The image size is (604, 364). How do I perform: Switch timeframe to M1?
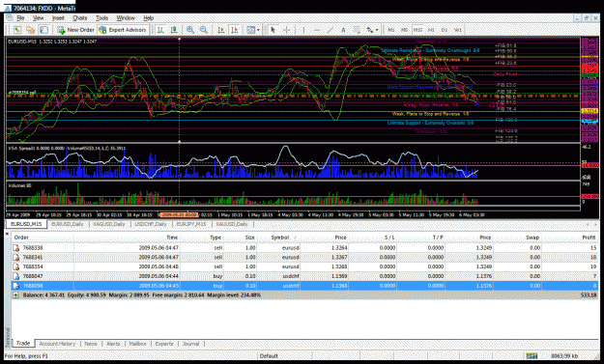[391, 30]
